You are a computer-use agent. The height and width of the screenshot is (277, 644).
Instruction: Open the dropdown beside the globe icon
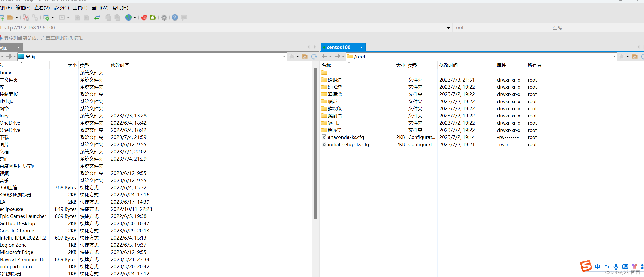(135, 18)
